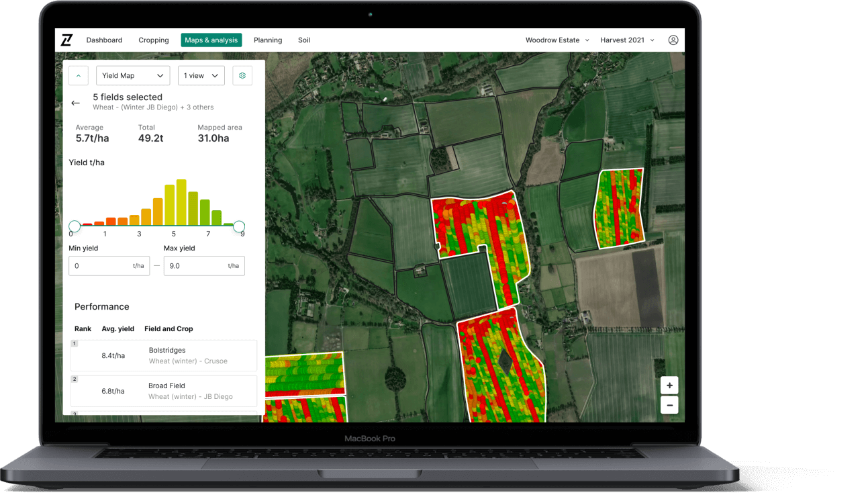
Task: Go to the Planning section
Action: point(267,40)
